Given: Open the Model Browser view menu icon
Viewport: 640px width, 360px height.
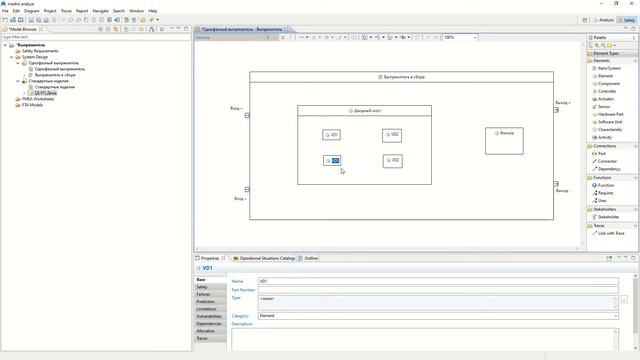Looking at the screenshot, I should [x=162, y=29].
